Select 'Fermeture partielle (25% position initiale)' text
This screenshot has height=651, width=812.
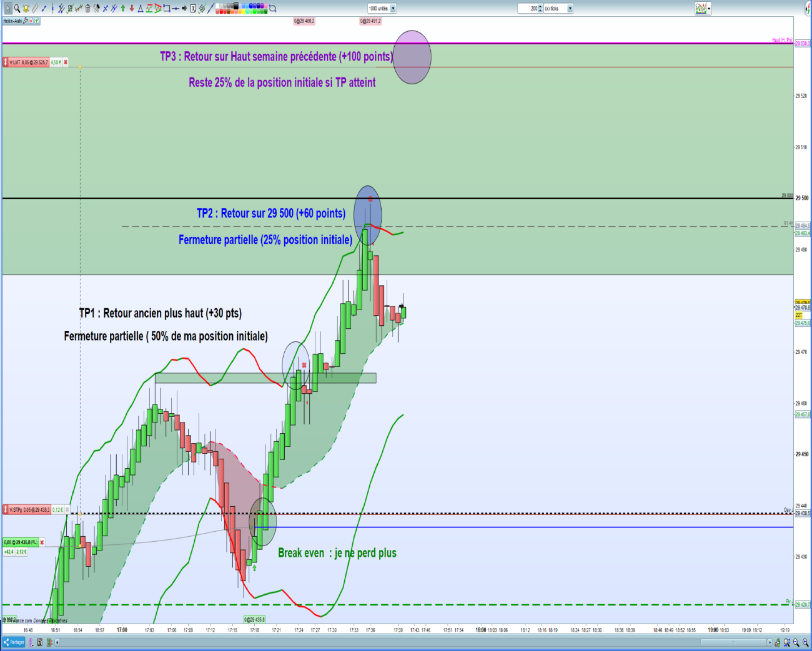click(x=265, y=240)
